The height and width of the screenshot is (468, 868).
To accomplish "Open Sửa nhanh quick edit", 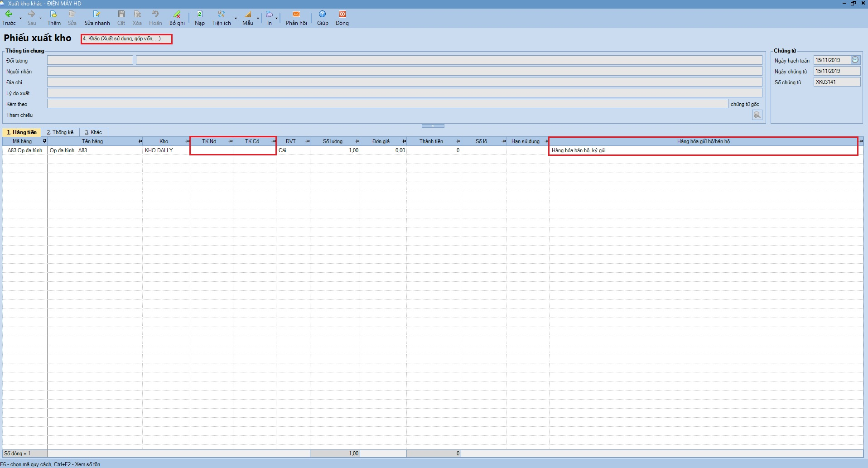I will click(x=97, y=18).
